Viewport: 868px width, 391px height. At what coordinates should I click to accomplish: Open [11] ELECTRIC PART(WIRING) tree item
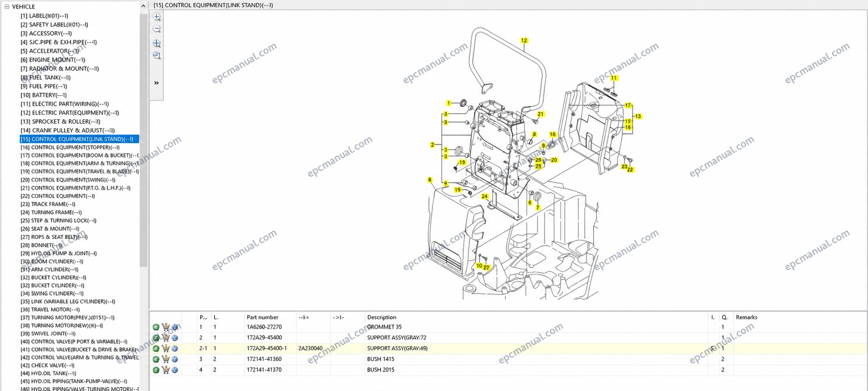tap(65, 104)
